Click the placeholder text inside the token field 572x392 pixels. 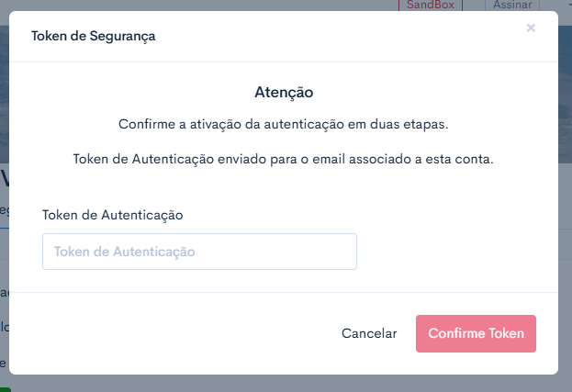pyautogui.click(x=124, y=252)
